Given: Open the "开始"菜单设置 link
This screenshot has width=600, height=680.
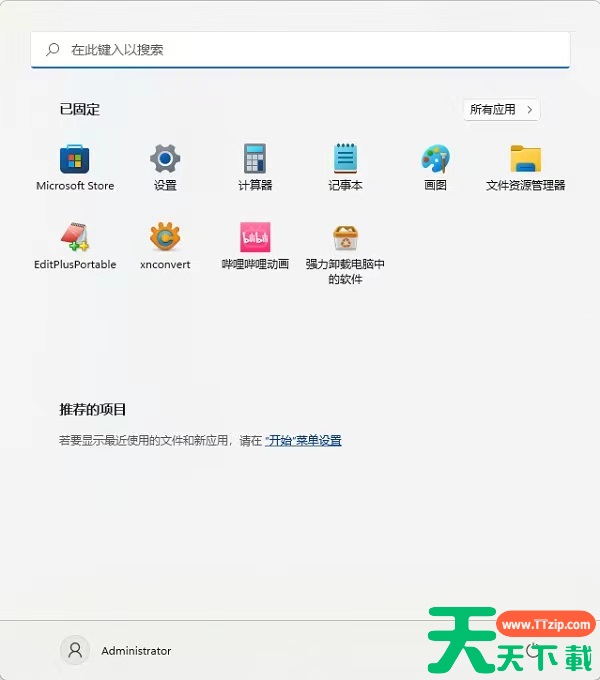Looking at the screenshot, I should click(x=303, y=441).
